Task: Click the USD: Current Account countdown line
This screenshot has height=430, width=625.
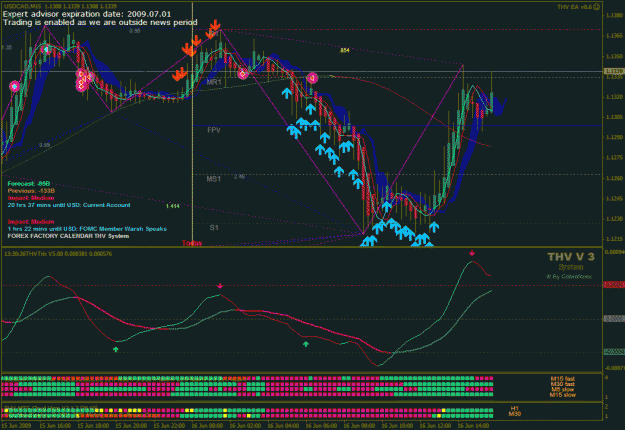Action: (69, 205)
